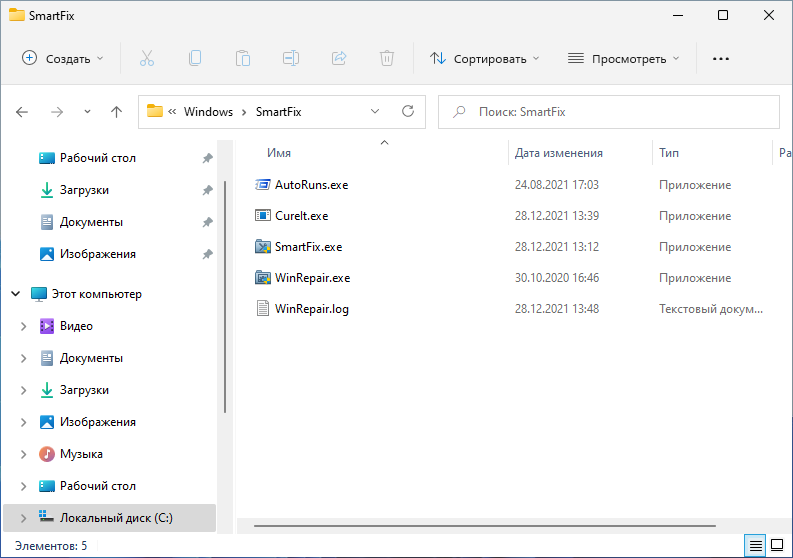This screenshot has width=793, height=558.
Task: Click the hidden path chevrons in address bar
Action: coord(172,111)
